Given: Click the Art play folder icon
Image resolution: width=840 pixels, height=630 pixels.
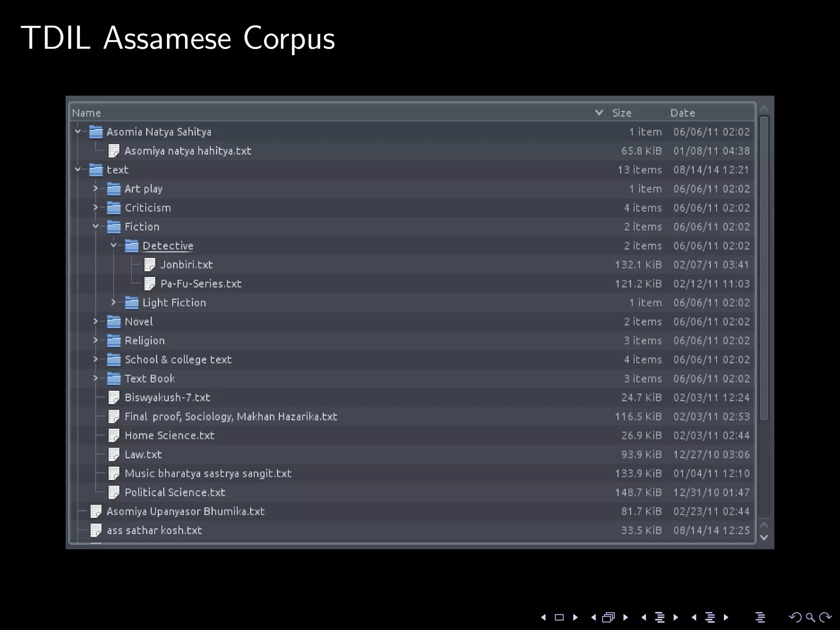Looking at the screenshot, I should [x=114, y=189].
